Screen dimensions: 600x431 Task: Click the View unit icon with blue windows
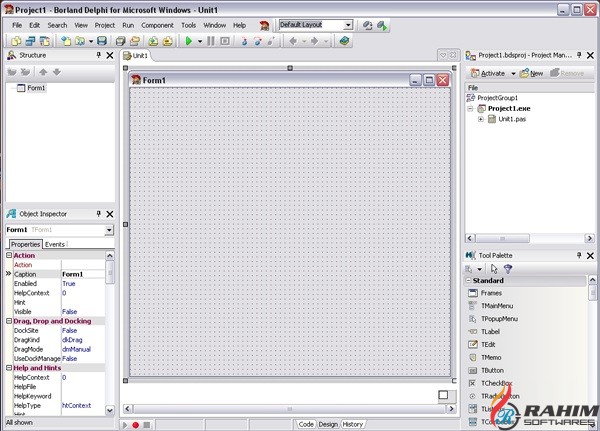30,41
